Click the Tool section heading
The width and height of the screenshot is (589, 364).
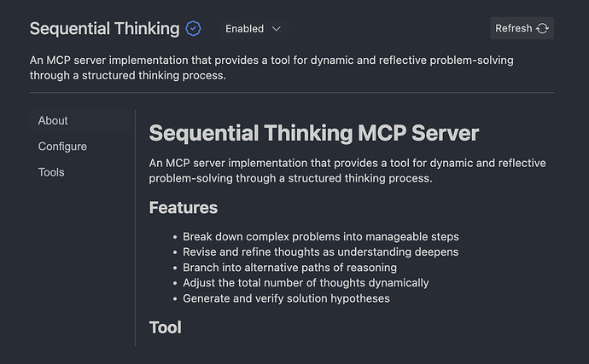[166, 326]
